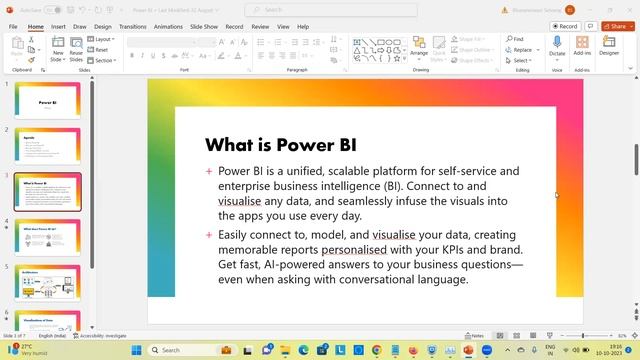Open the Add-ins icon
The width and height of the screenshot is (640, 360).
point(582,42)
